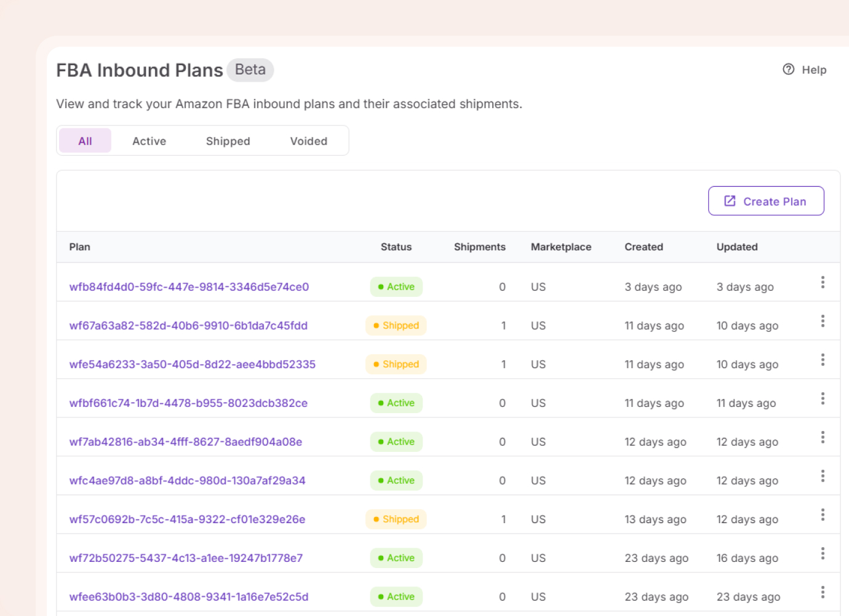Click Create Plan button

(x=765, y=201)
